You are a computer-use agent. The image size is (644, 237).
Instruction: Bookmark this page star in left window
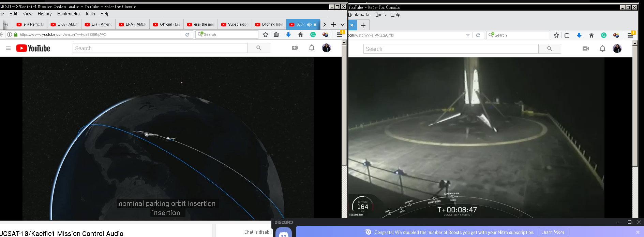[x=266, y=34]
